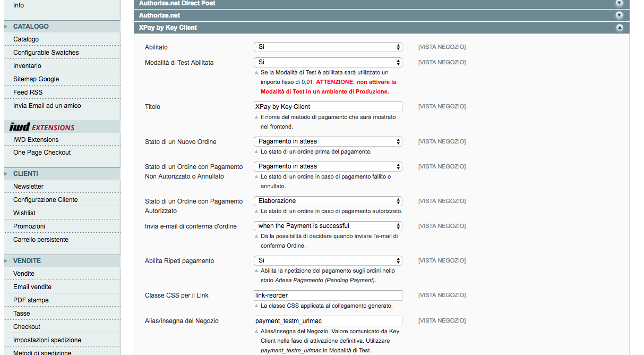Image resolution: width=644 pixels, height=355 pixels.
Task: Collapse the XPay by Key Client arrow icon
Action: click(619, 28)
